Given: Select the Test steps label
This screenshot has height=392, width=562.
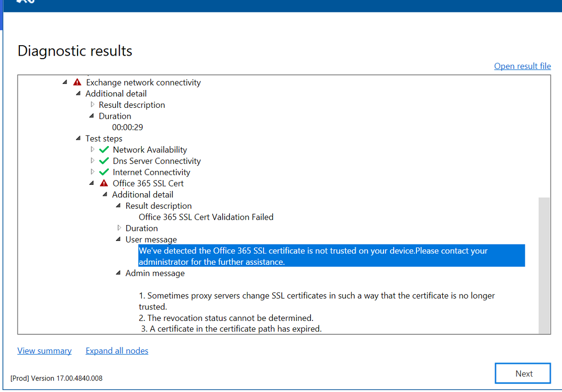Looking at the screenshot, I should [x=103, y=138].
